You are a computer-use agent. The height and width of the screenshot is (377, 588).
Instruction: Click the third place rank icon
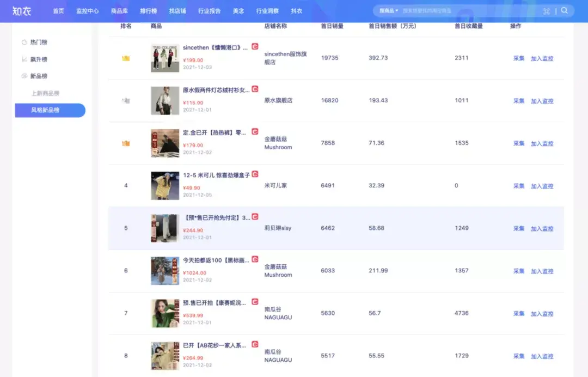[x=126, y=143]
